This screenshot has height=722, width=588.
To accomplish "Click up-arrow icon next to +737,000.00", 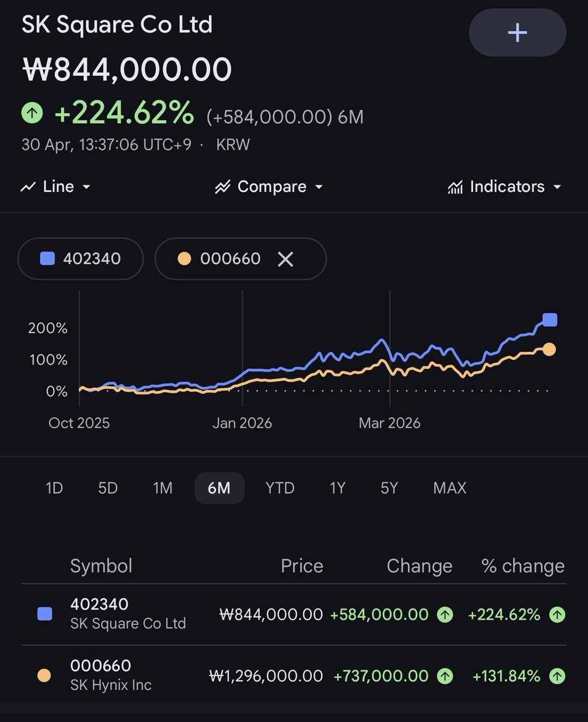I will [445, 676].
